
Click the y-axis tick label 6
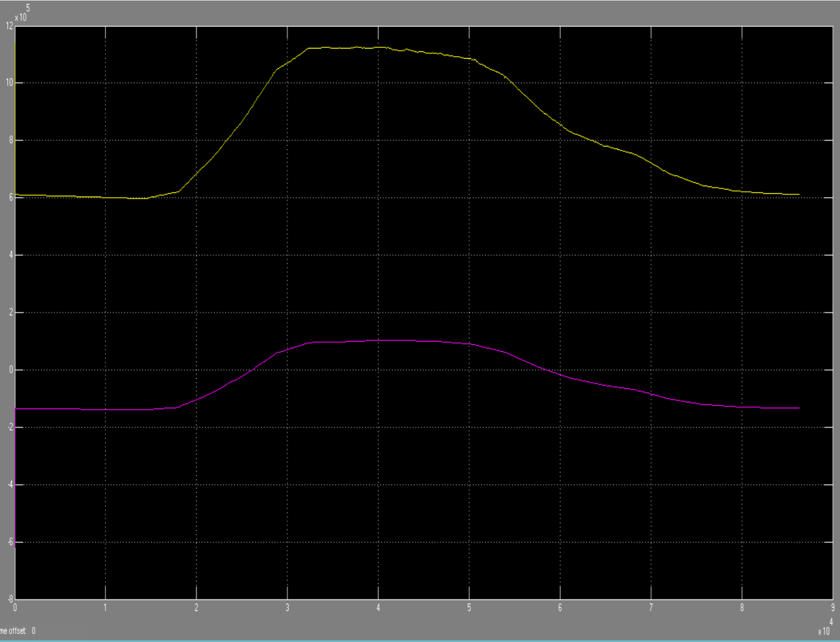pyautogui.click(x=11, y=198)
